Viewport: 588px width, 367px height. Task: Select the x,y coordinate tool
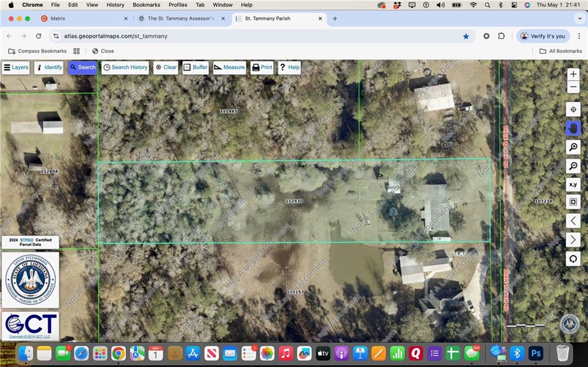(572, 184)
